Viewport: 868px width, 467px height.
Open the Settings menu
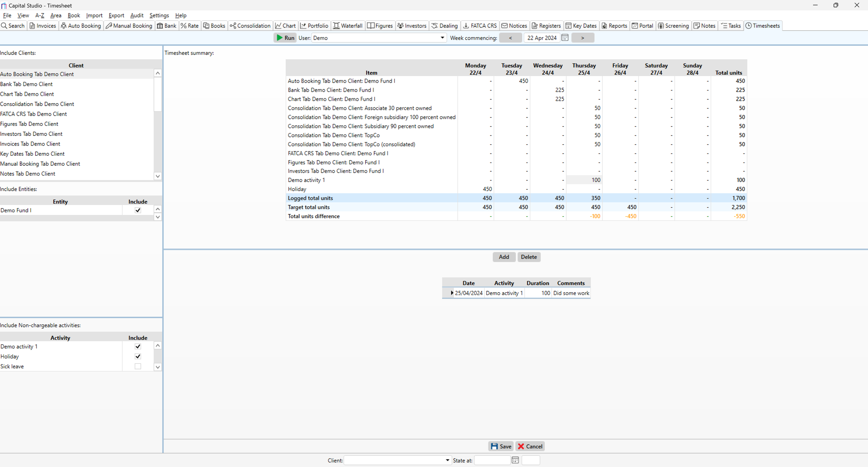(159, 15)
